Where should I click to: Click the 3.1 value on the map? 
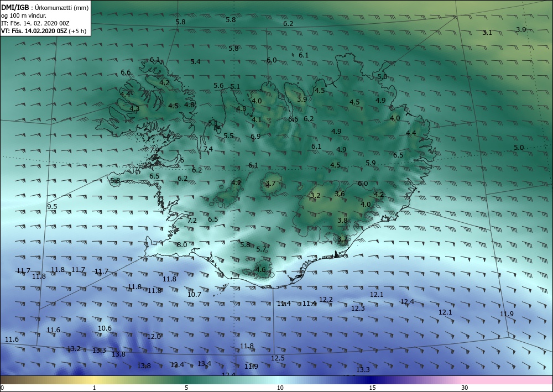tap(487, 33)
